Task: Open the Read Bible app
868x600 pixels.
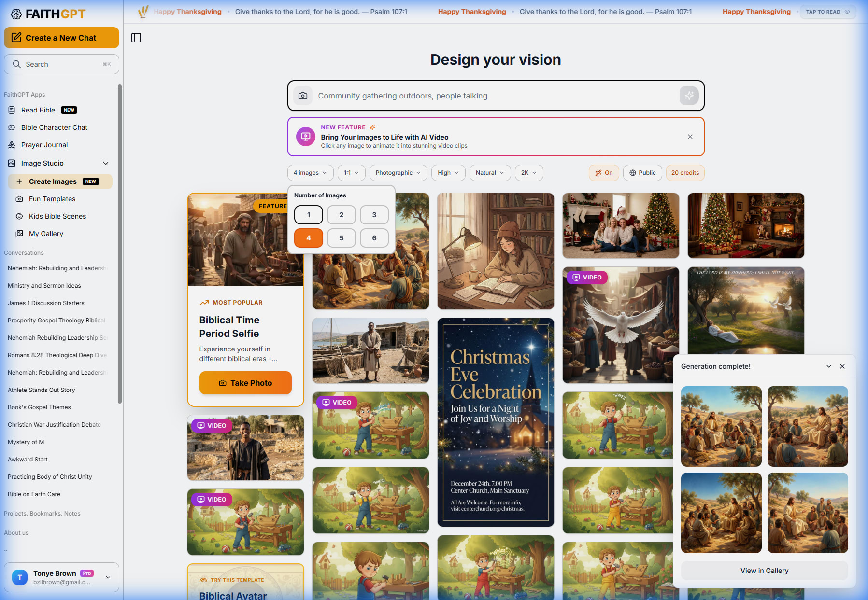Action: 37,110
